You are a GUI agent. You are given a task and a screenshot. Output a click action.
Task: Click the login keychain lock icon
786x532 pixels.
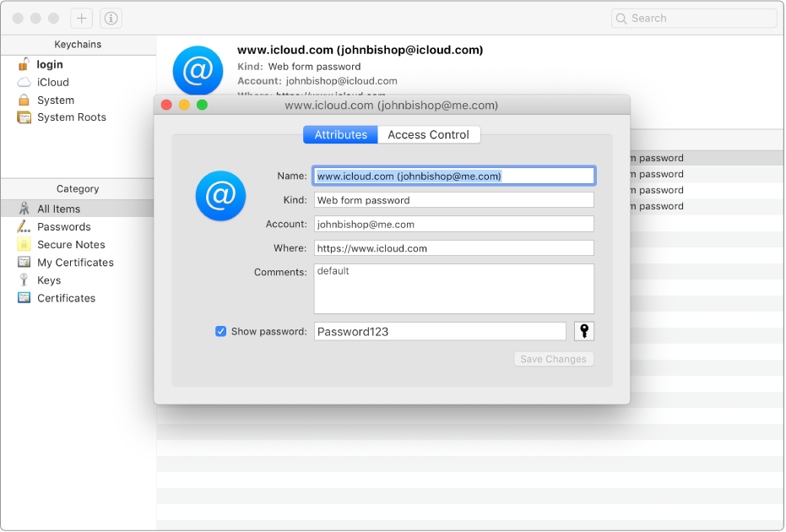click(24, 64)
